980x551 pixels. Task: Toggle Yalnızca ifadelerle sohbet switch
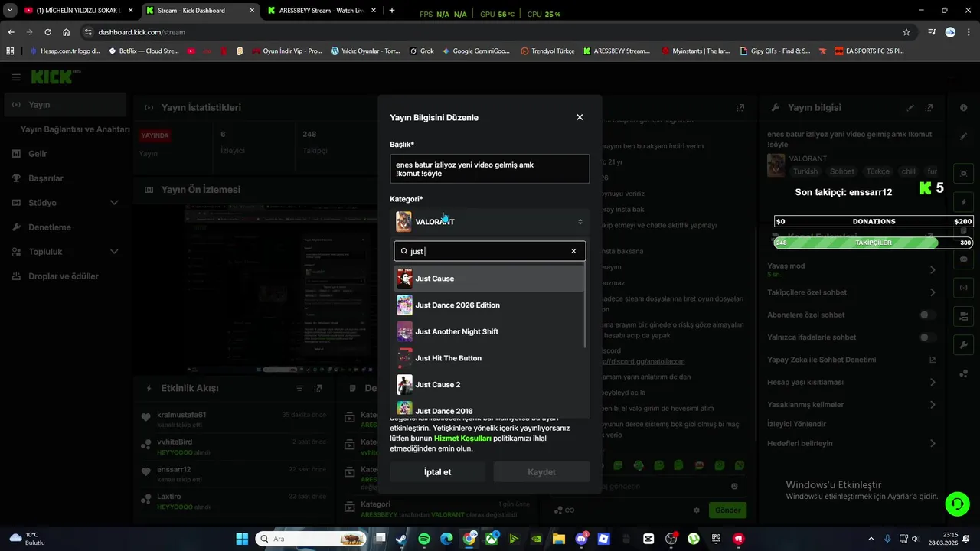(927, 337)
